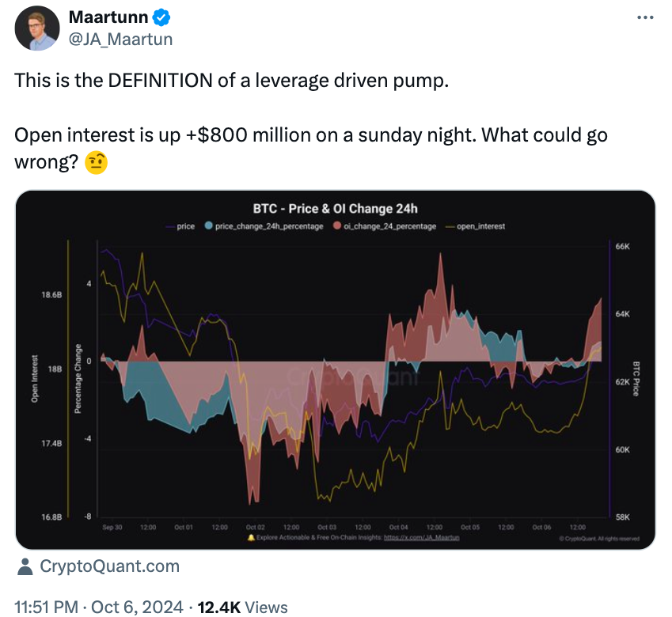The image size is (672, 617).
Task: Click the Oct 04 x-axis date label
Action: [398, 527]
